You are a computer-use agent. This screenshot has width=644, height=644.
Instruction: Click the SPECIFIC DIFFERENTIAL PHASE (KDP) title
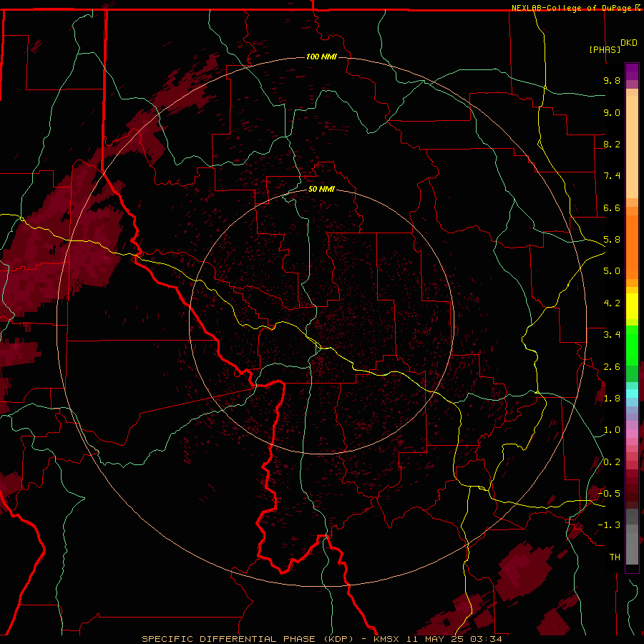[x=248, y=639]
